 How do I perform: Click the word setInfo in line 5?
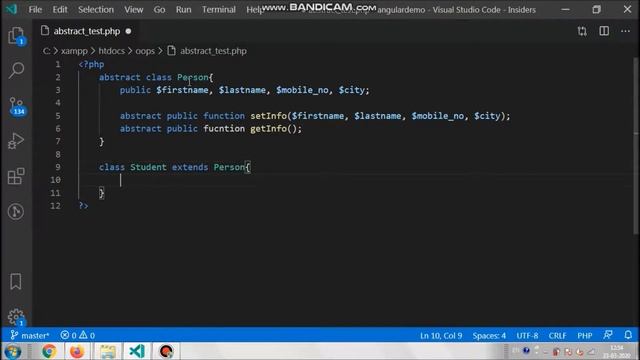(269, 116)
